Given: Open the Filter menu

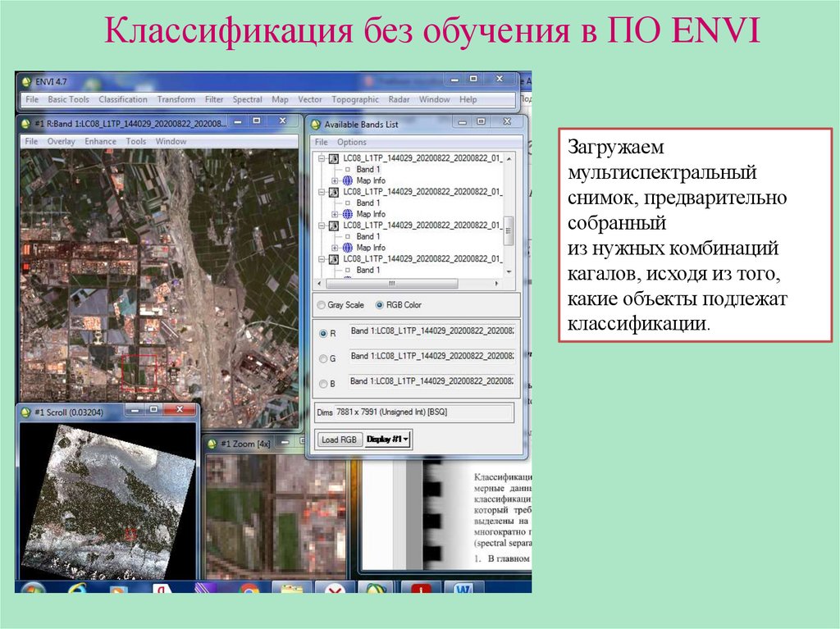Looking at the screenshot, I should [214, 100].
